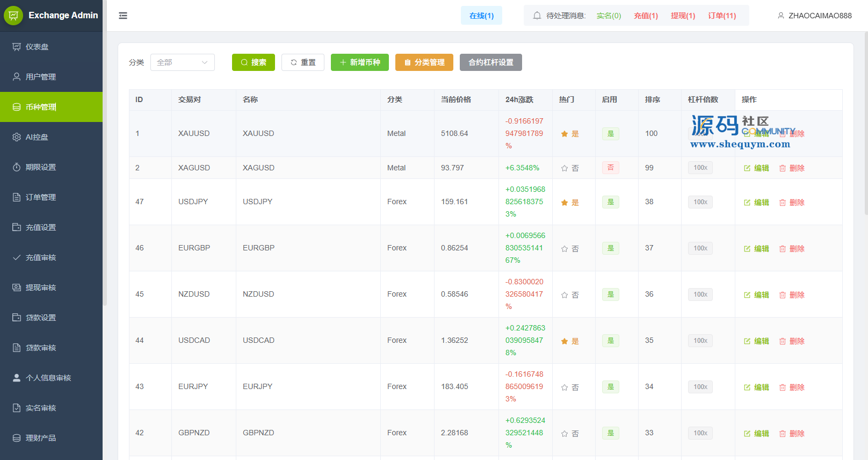
Task: Go to 订单管理 sidebar menu
Action: click(x=41, y=197)
